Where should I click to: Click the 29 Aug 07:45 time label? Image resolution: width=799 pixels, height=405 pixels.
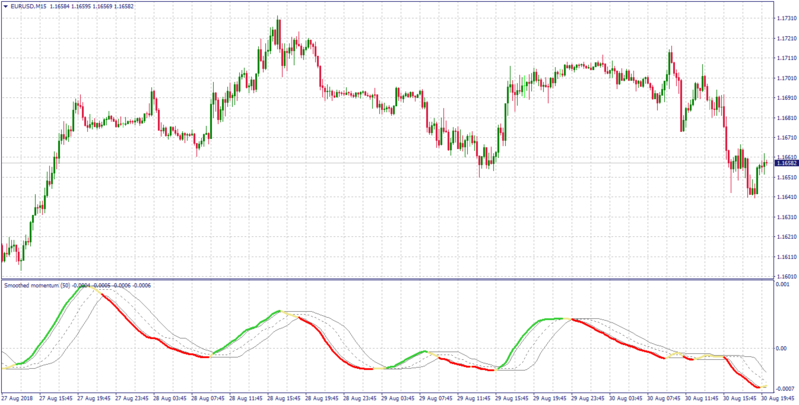(x=438, y=399)
